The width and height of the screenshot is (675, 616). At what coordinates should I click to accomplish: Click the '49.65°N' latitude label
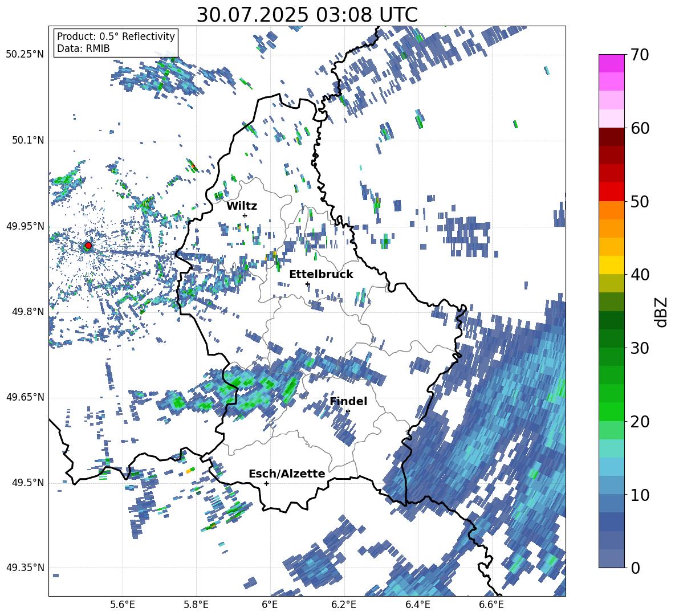point(25,397)
